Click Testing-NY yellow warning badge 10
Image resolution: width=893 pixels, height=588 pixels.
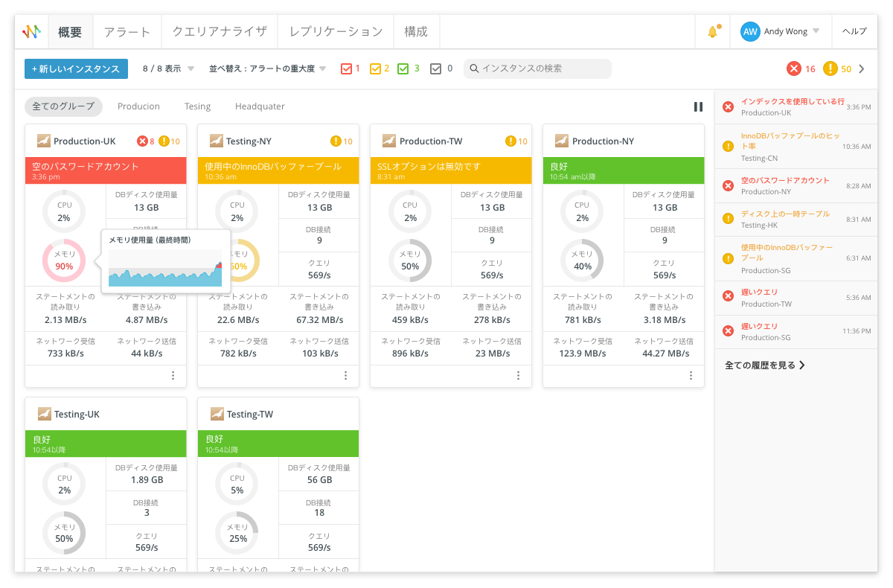pyautogui.click(x=342, y=141)
